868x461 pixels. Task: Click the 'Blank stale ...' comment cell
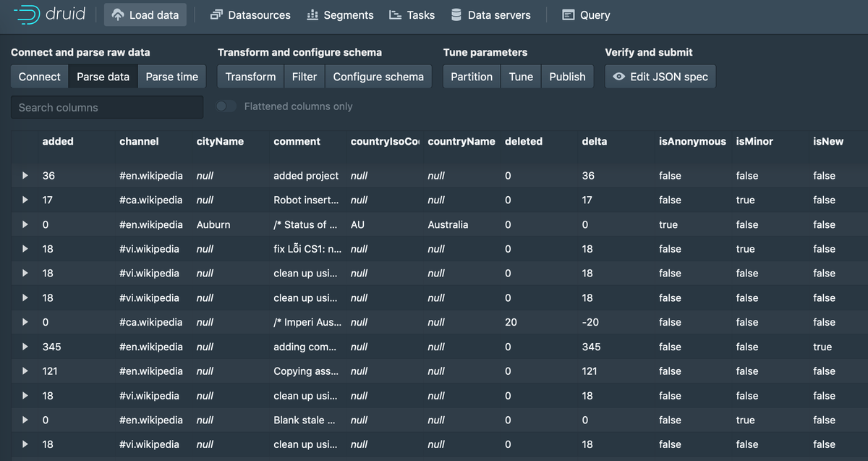(304, 420)
